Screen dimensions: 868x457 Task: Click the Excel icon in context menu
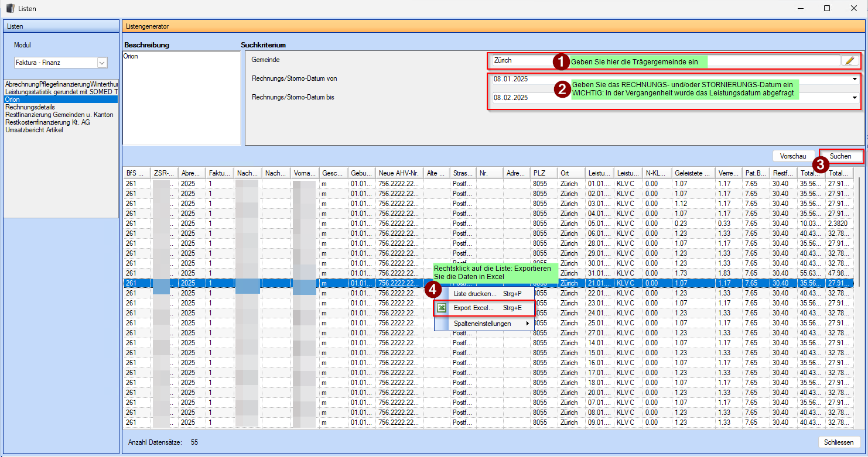pos(443,308)
